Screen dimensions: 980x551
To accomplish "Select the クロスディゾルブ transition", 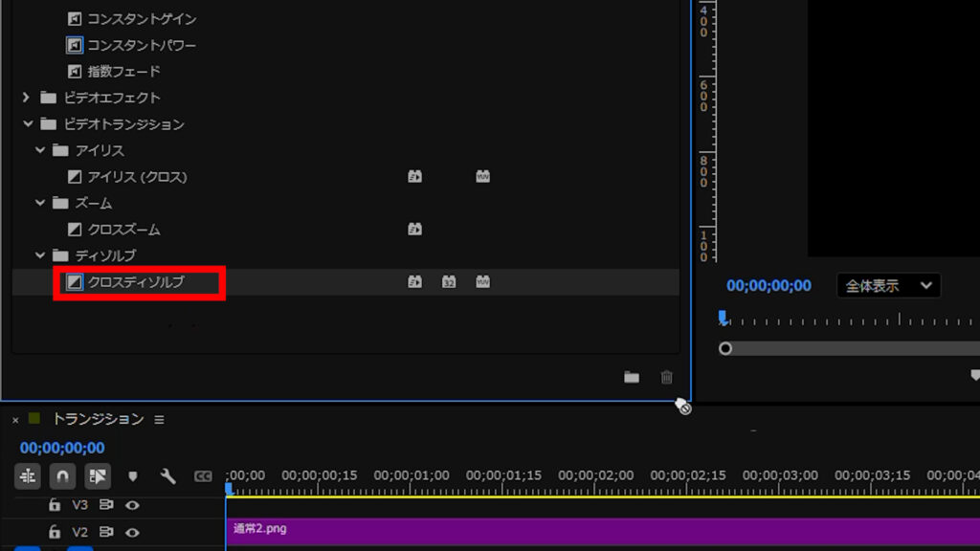I will pyautogui.click(x=135, y=282).
